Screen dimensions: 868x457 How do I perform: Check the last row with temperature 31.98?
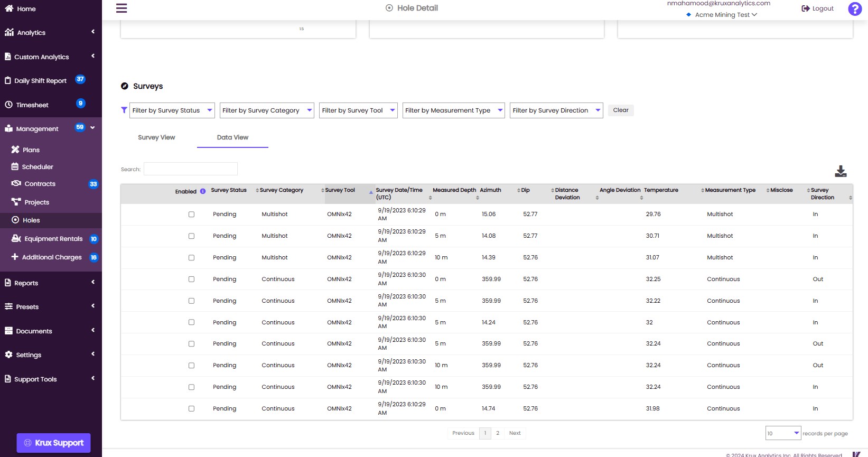[x=191, y=409]
